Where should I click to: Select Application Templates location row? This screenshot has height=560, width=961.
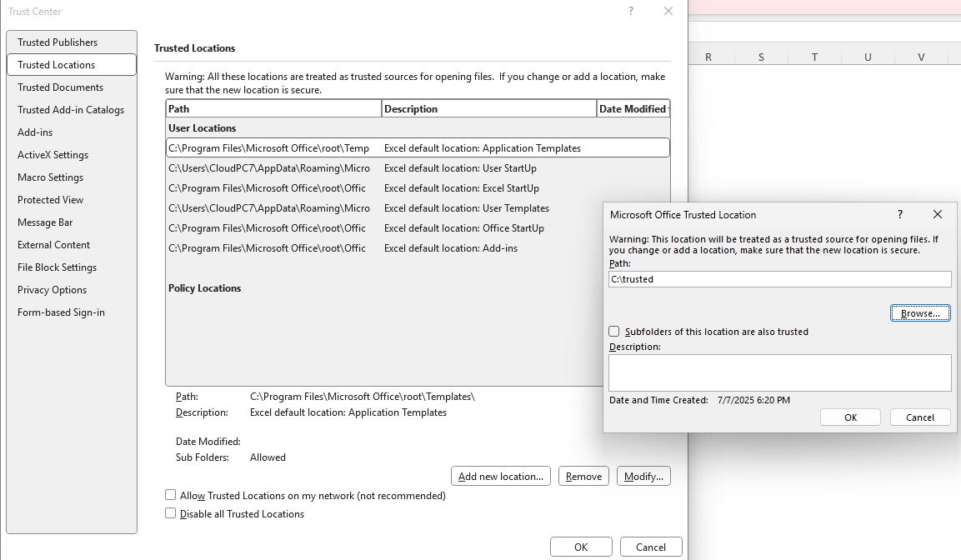418,148
